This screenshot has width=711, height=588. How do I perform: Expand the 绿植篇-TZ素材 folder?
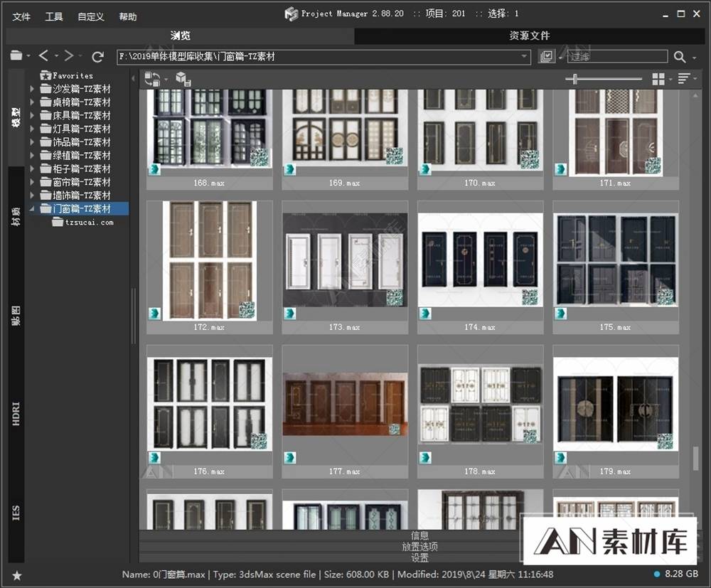(32, 156)
